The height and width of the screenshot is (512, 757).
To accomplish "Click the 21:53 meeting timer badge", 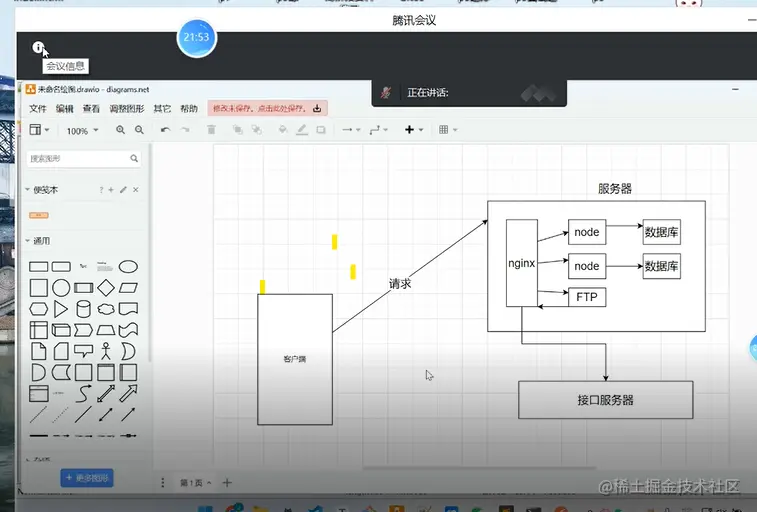I will [x=196, y=38].
